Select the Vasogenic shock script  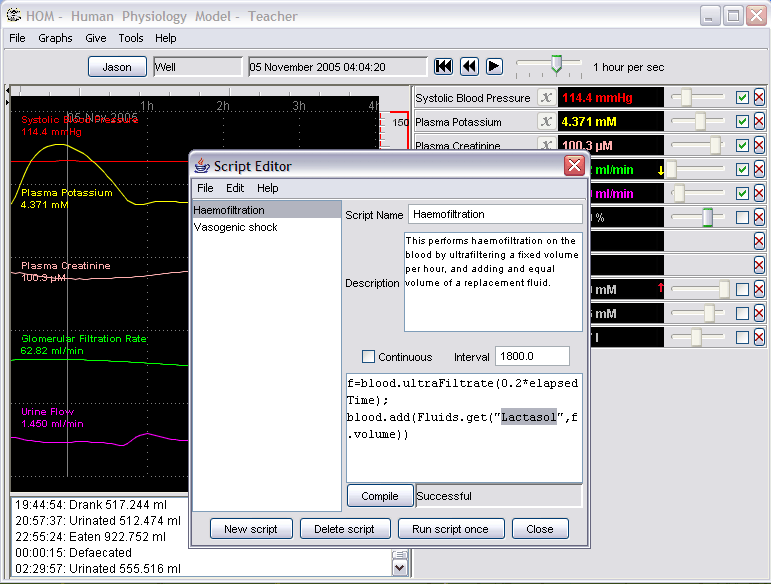coord(235,227)
